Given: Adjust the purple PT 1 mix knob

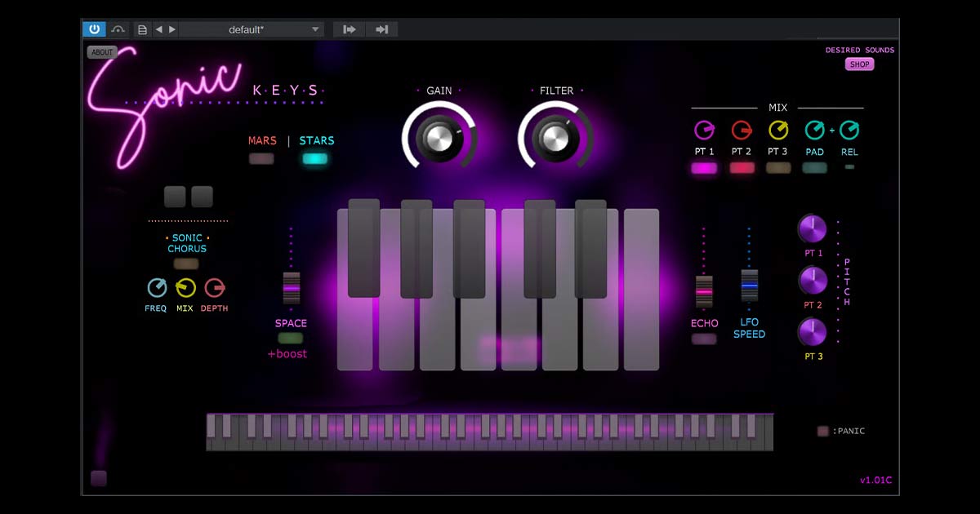Looking at the screenshot, I should click(704, 131).
